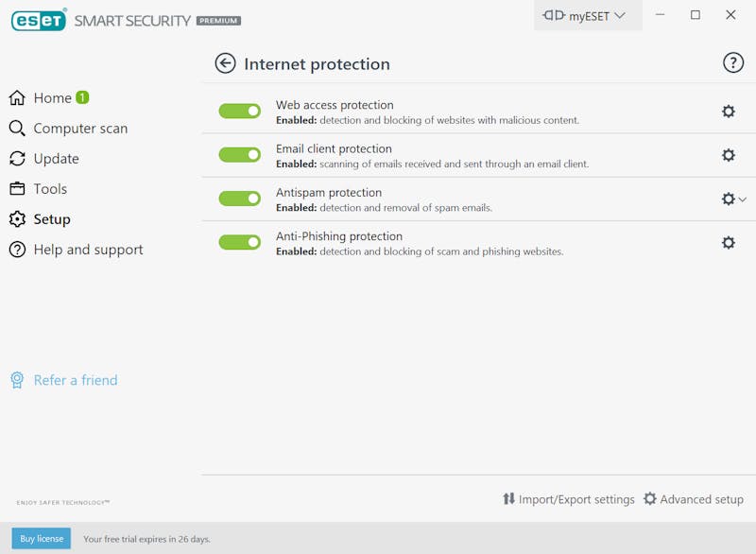The image size is (756, 554).
Task: Open help via the question mark icon
Action: pos(733,62)
